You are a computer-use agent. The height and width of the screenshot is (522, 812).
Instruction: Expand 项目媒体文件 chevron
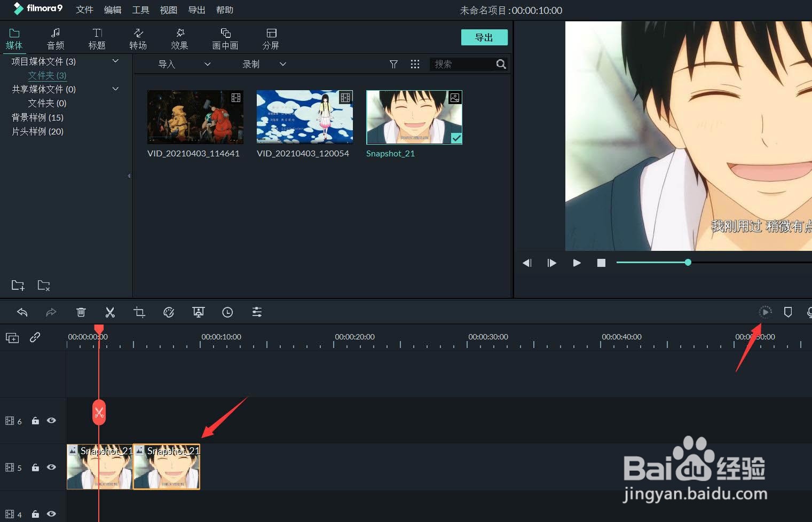click(115, 61)
